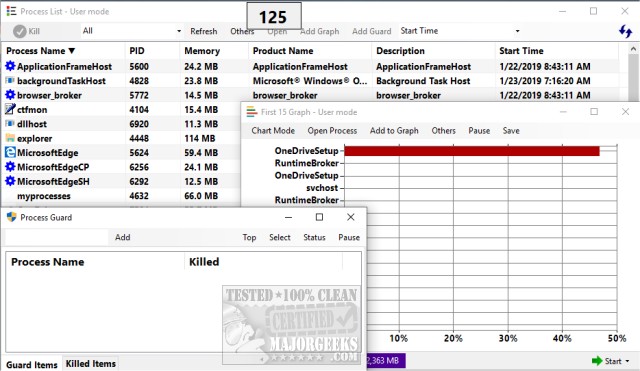Select the explorer folder icon
The width and height of the screenshot is (640, 371).
pyautogui.click(x=10, y=138)
